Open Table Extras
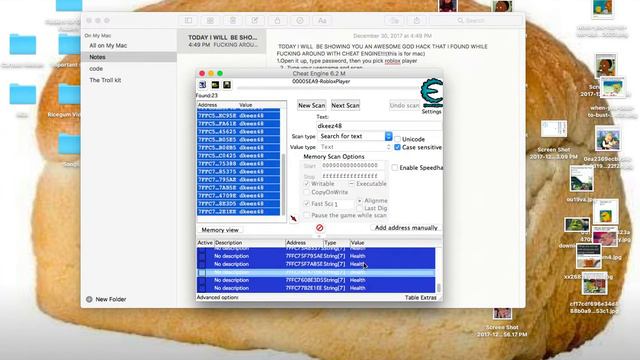640x360 pixels. [x=420, y=298]
